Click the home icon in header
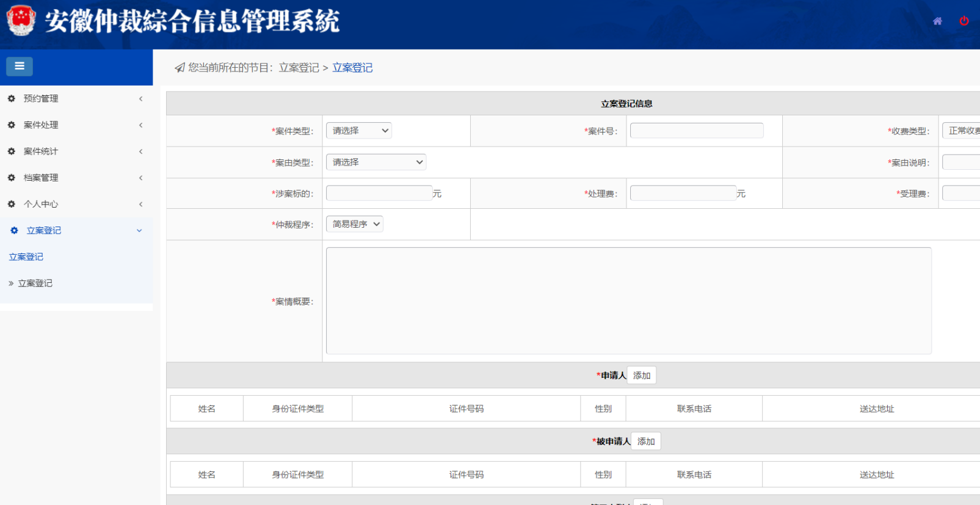 pos(937,21)
